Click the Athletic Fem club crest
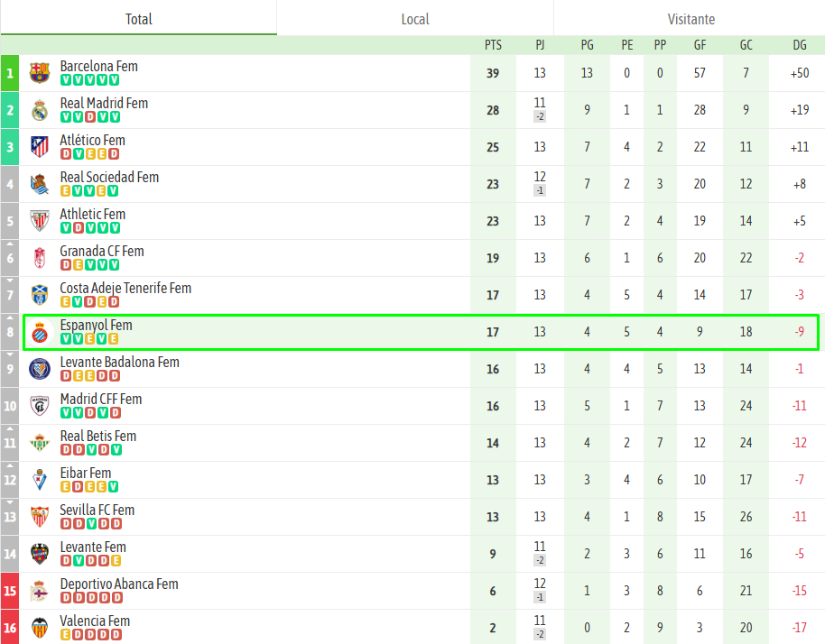The height and width of the screenshot is (644, 825). point(39,221)
